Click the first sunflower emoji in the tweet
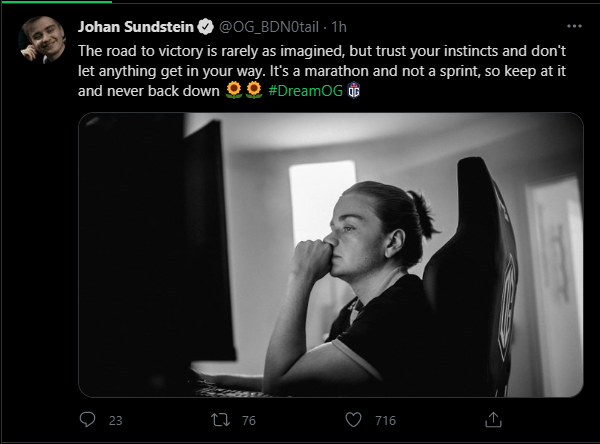Image resolution: width=600 pixels, height=444 pixels. (233, 89)
